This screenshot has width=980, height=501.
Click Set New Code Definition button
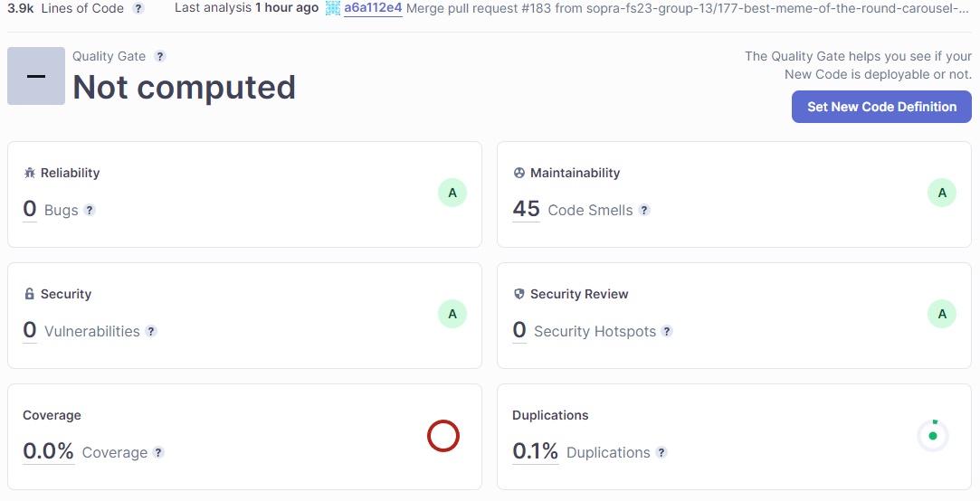pos(881,107)
